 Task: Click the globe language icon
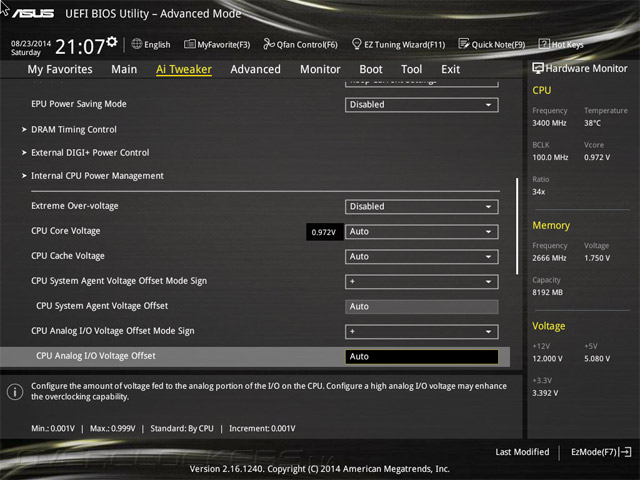tap(137, 44)
